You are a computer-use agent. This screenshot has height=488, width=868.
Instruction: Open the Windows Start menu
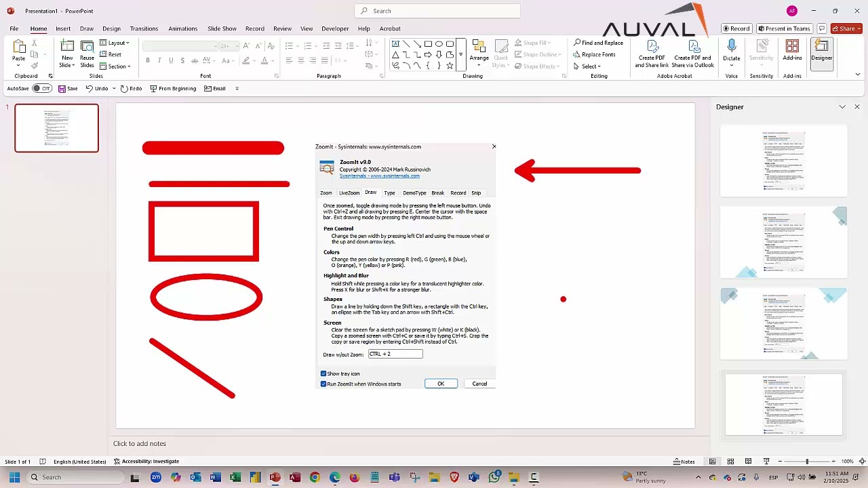tap(14, 477)
